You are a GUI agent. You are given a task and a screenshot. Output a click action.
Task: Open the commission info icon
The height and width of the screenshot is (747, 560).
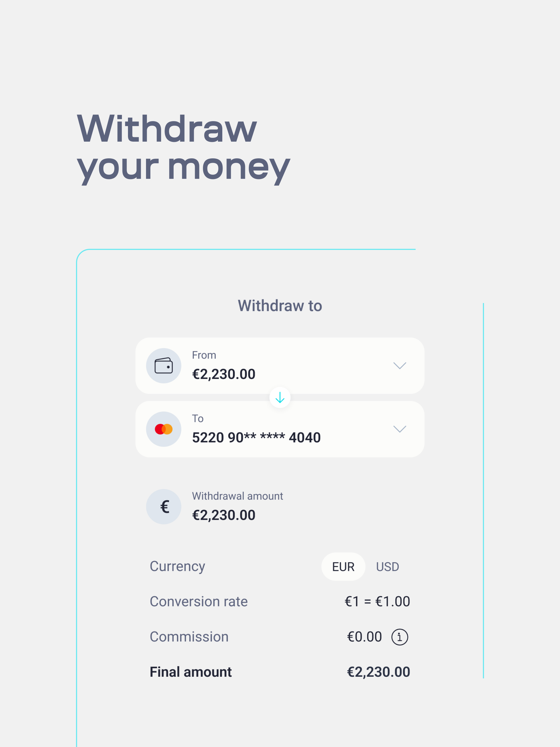399,637
